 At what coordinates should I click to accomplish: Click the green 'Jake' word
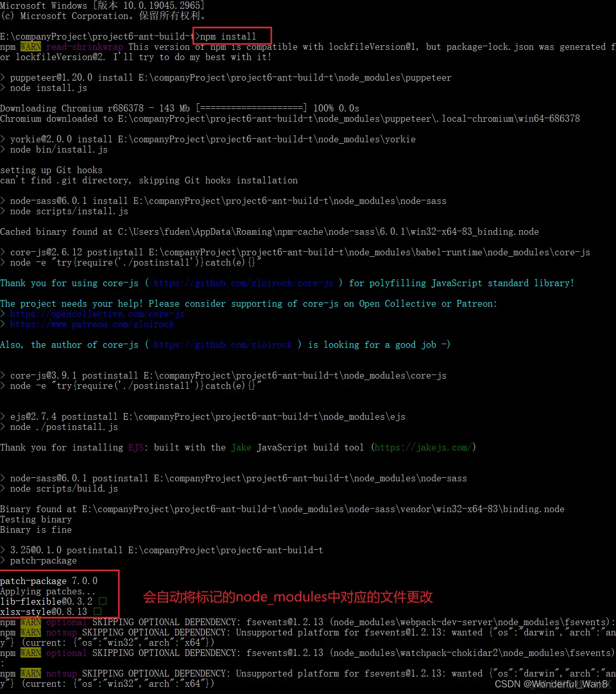[x=241, y=447]
